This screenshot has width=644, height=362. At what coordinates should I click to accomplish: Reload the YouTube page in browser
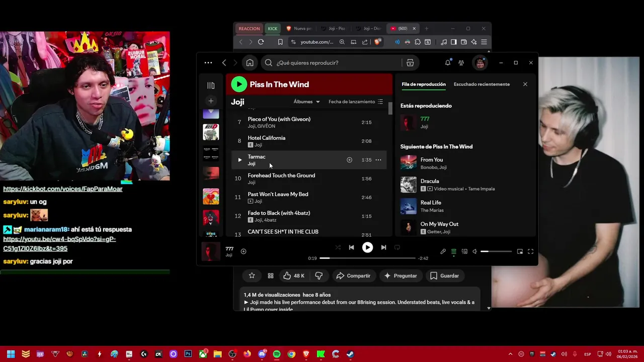261,42
